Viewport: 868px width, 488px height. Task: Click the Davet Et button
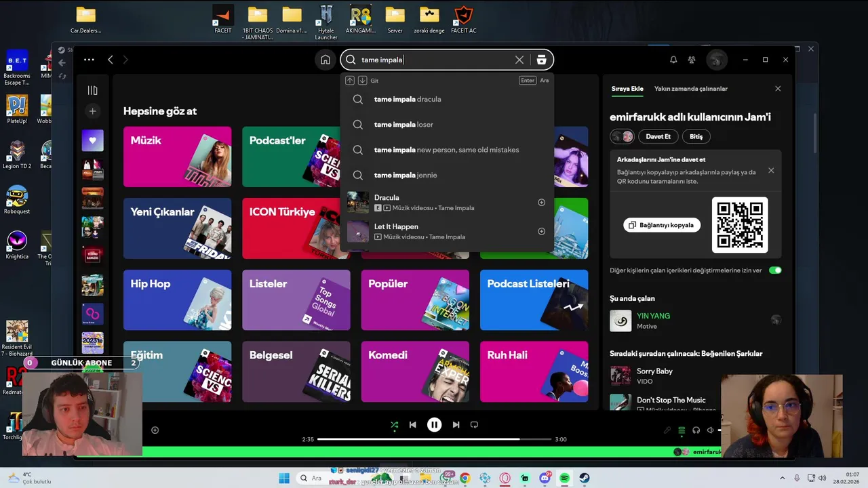coord(658,136)
